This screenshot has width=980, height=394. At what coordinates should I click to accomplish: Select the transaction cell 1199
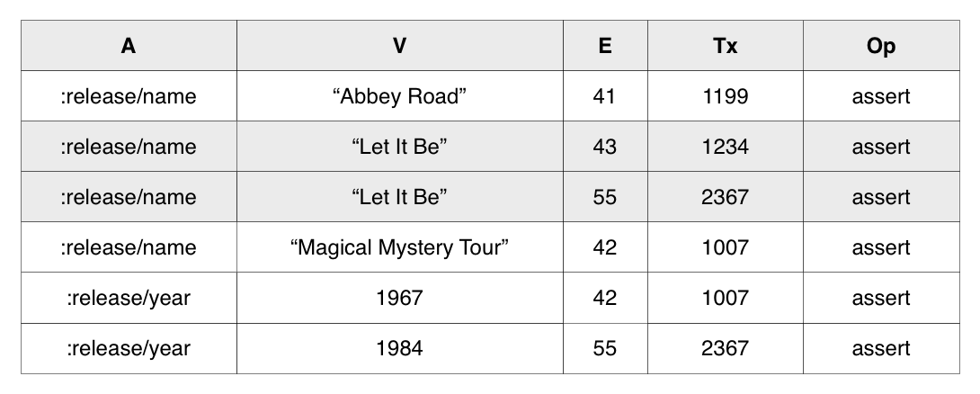point(726,96)
